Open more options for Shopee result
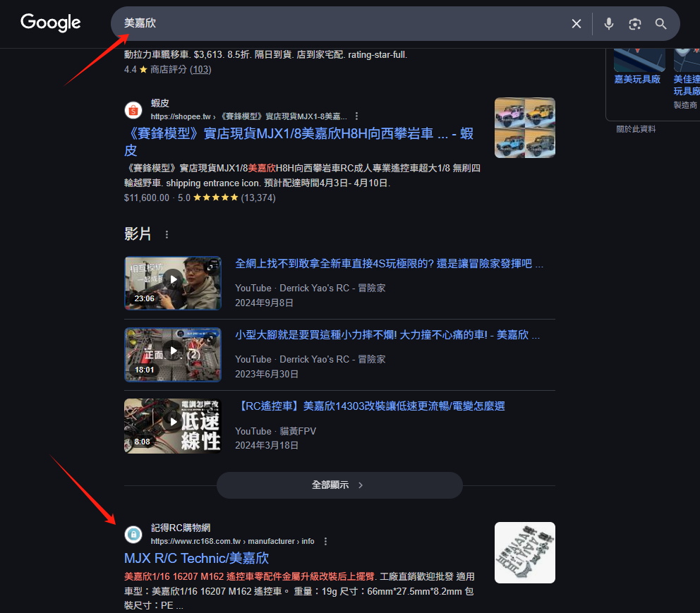 pyautogui.click(x=356, y=116)
